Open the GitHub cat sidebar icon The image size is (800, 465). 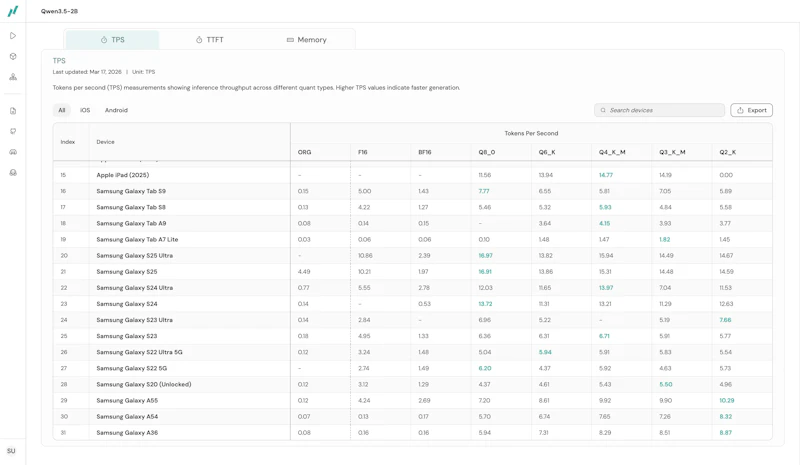pos(13,131)
